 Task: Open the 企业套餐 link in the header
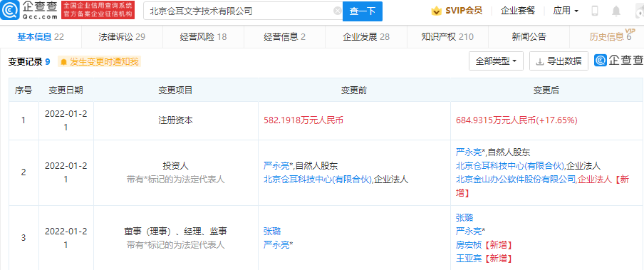[518, 11]
